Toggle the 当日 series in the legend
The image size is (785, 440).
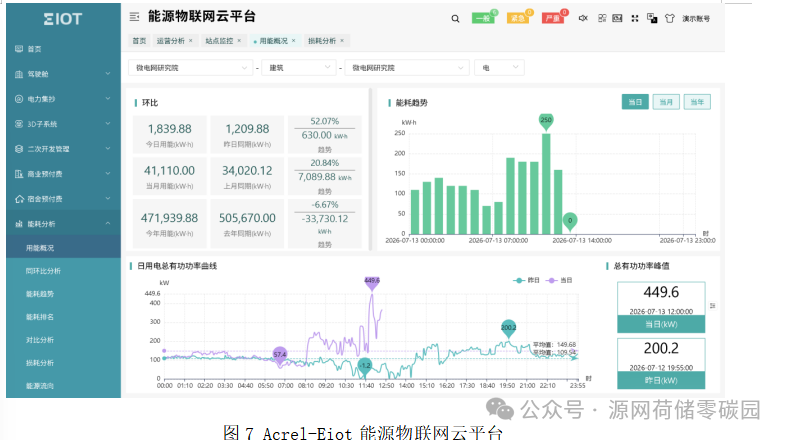(559, 280)
